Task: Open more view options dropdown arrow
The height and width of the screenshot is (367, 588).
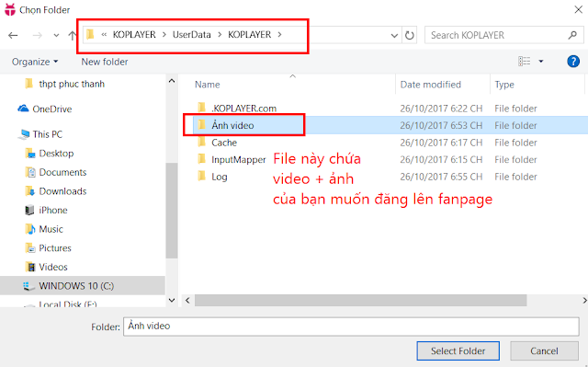Action: pyautogui.click(x=541, y=61)
